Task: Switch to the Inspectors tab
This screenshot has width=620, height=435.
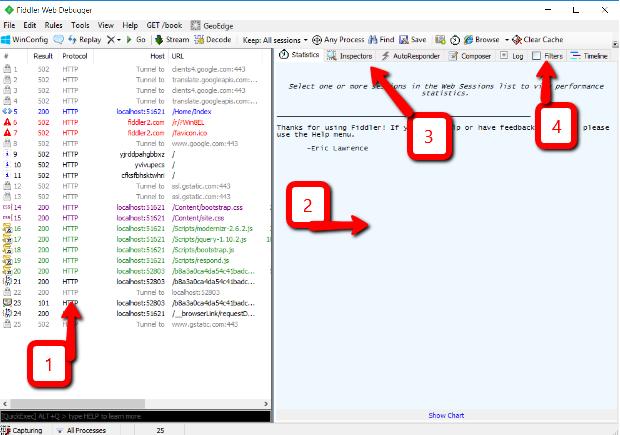Action: tap(350, 56)
